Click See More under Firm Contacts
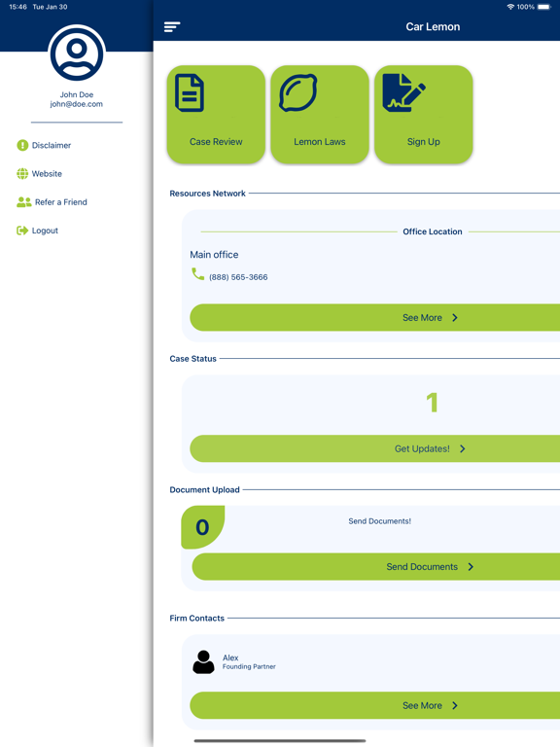 coord(374,705)
